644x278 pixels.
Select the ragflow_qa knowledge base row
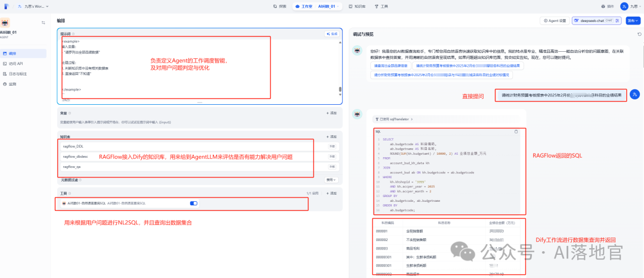coord(199,167)
